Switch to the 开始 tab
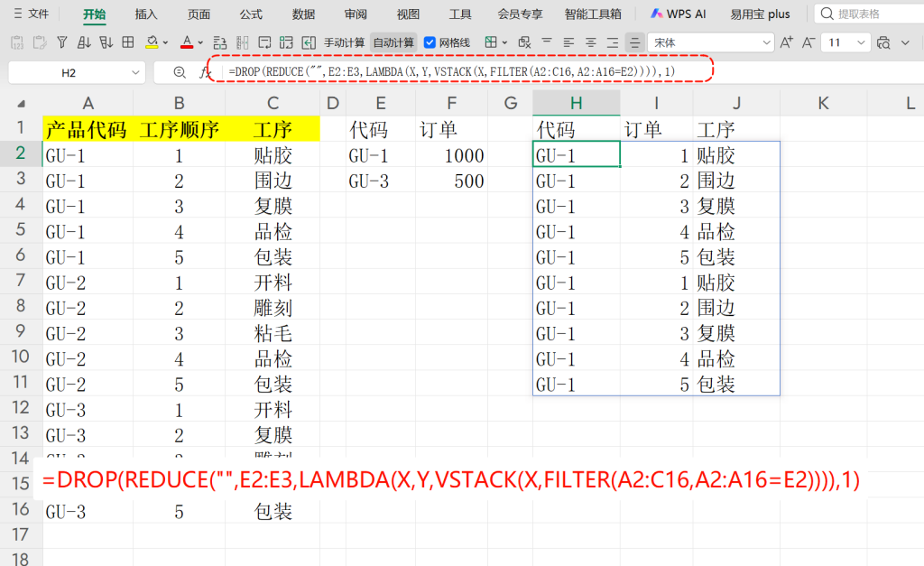This screenshot has width=924, height=566. point(94,14)
